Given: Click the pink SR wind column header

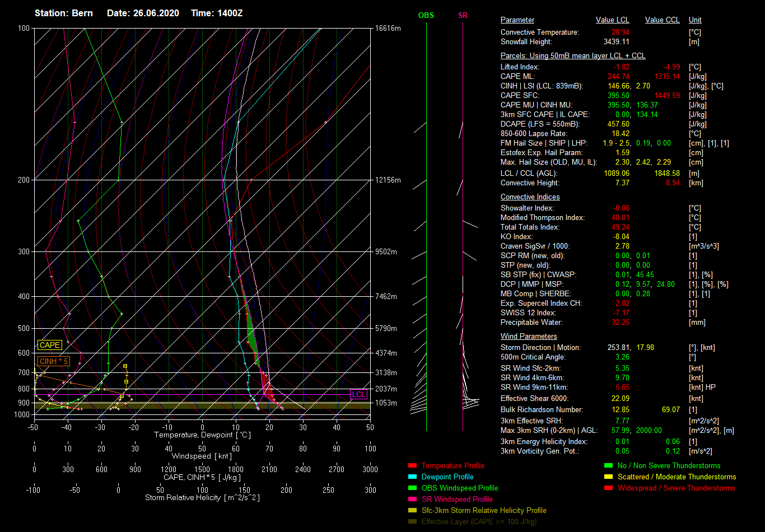Looking at the screenshot, I should (463, 15).
